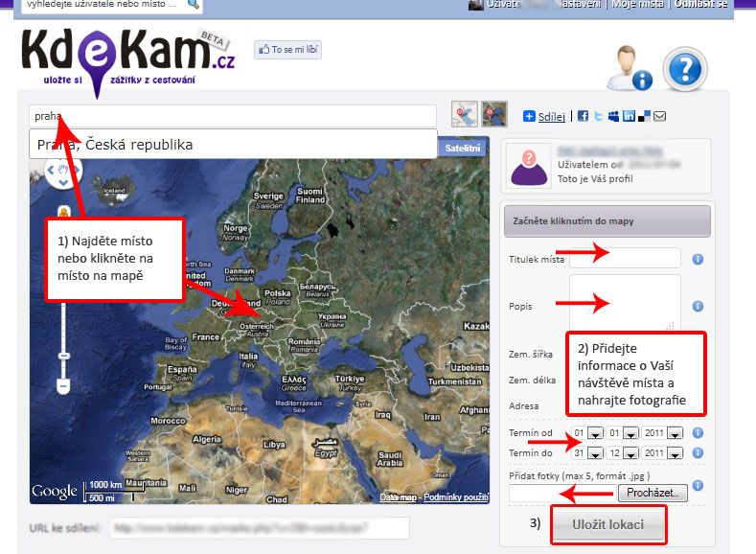Share on Twitter icon
This screenshot has height=554, width=756.
[598, 116]
